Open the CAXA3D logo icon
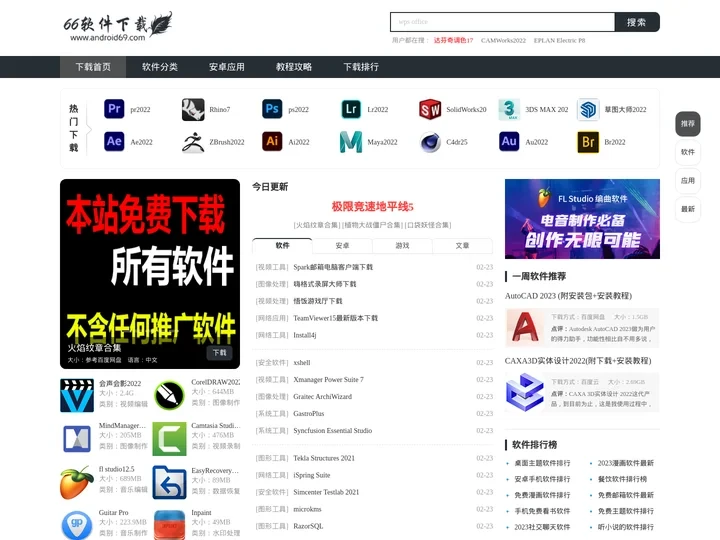Image resolution: width=720 pixels, height=540 pixels. point(525,392)
